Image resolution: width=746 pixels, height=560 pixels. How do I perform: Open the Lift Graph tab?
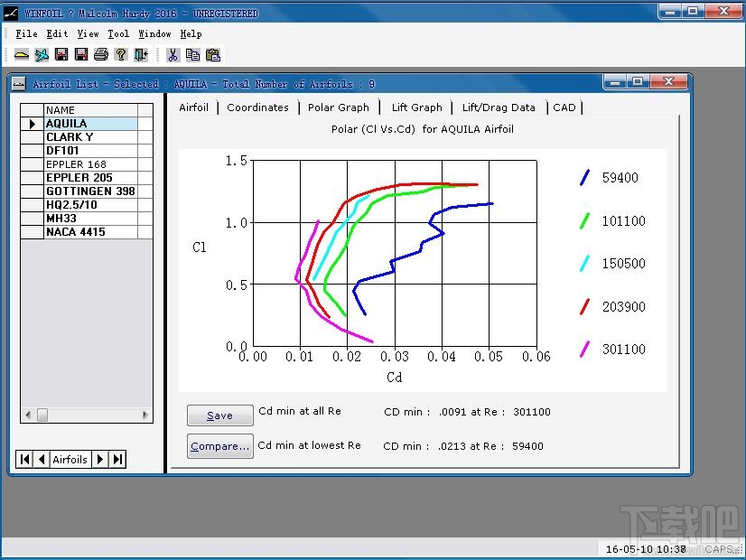(x=416, y=107)
